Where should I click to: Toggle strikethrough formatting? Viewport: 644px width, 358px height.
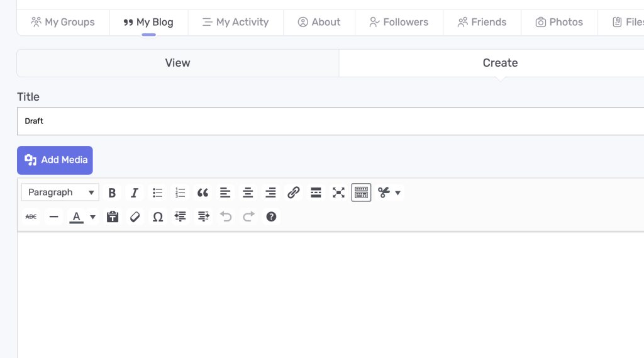pos(31,216)
